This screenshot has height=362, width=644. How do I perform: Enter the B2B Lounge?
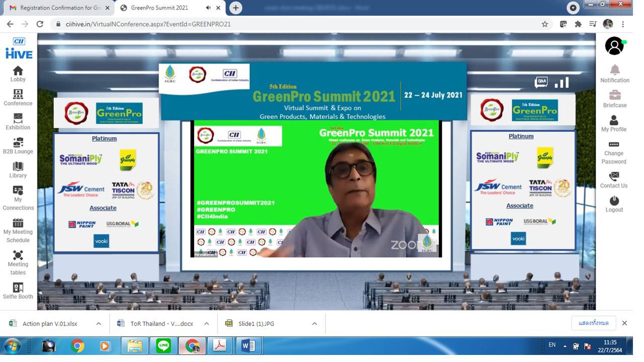point(18,146)
